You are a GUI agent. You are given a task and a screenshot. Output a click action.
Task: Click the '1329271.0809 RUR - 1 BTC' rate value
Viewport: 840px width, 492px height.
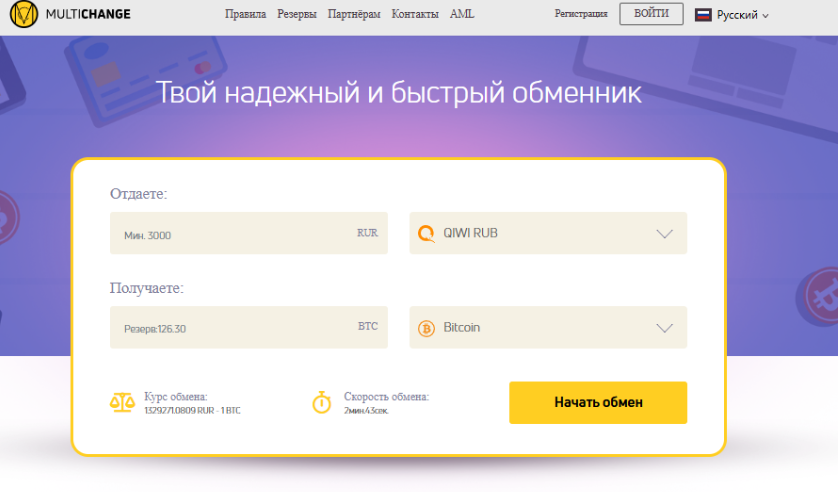pyautogui.click(x=192, y=411)
